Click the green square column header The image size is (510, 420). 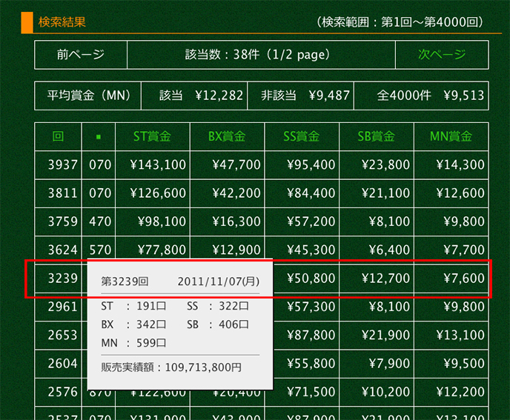coord(99,136)
